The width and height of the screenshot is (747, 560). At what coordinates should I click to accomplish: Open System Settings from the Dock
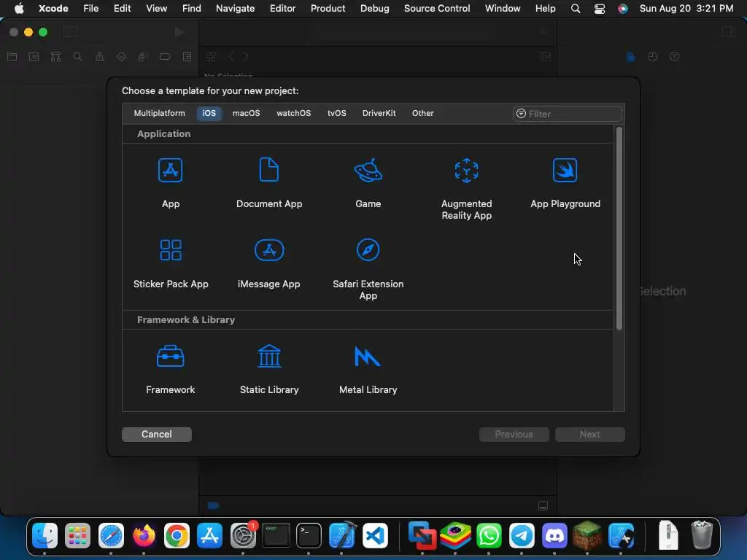[243, 536]
